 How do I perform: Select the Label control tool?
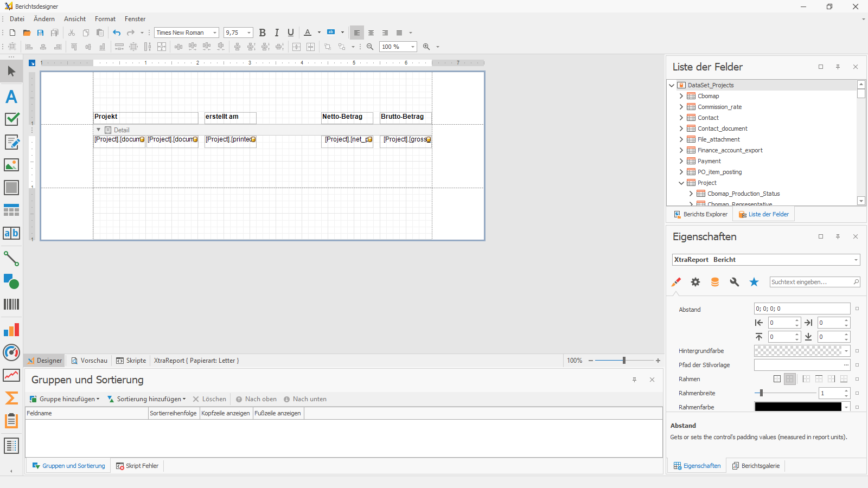(x=11, y=97)
